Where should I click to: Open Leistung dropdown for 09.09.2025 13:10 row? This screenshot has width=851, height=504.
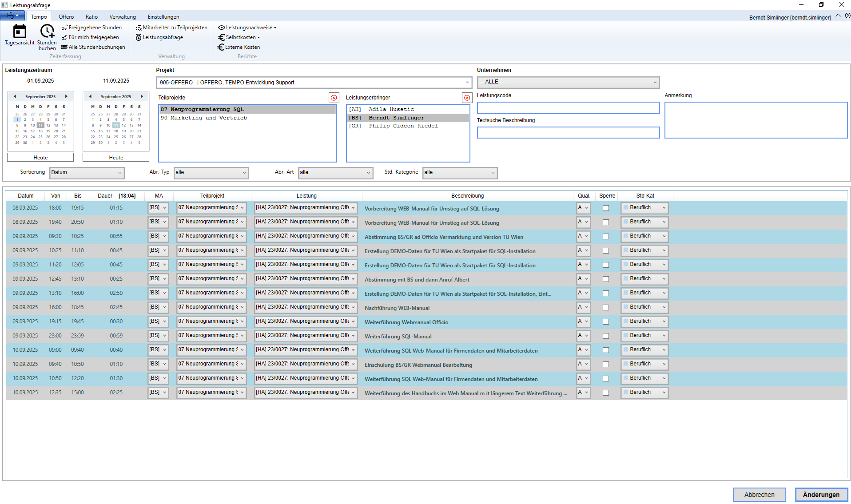tap(306, 293)
